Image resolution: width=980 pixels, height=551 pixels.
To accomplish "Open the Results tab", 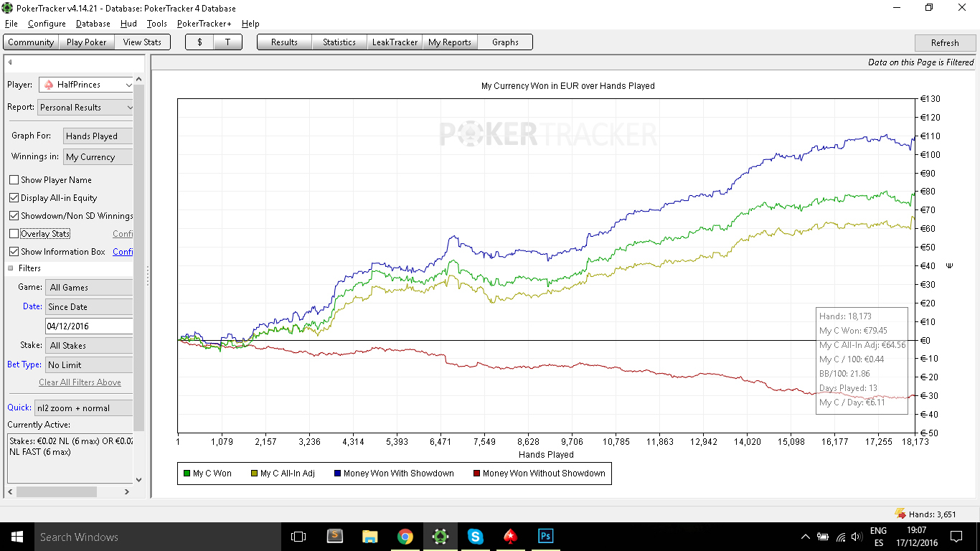I will pos(284,42).
